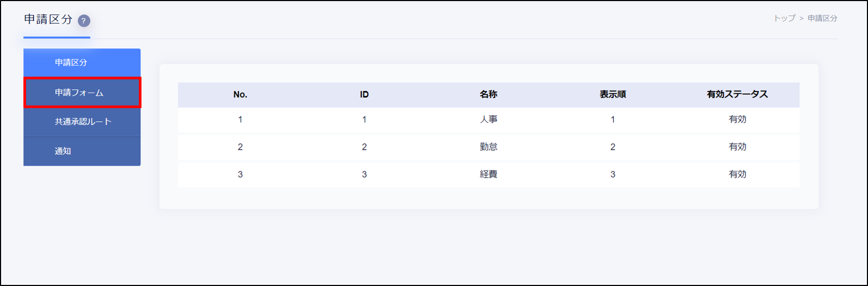The width and height of the screenshot is (868, 286).
Task: Click 有効 status of the 経費 row
Action: [737, 175]
